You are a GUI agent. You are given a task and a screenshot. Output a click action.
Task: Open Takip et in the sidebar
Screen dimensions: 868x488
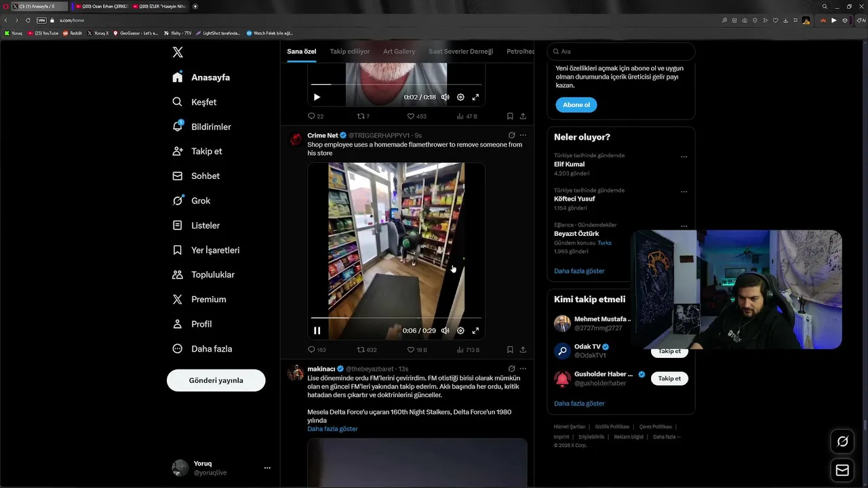tap(197, 151)
